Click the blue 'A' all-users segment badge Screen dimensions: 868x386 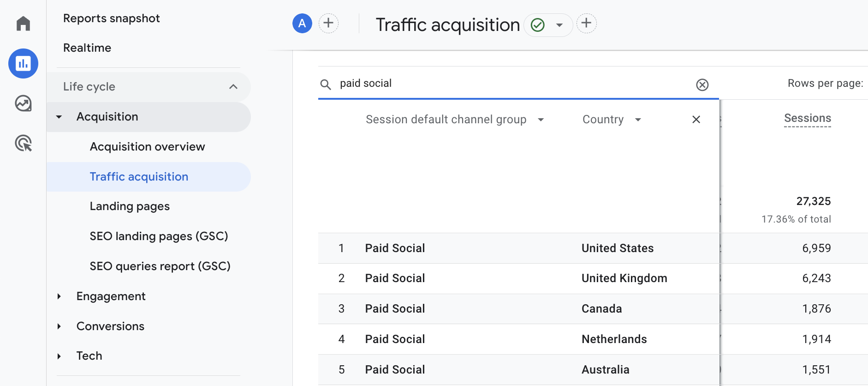302,24
